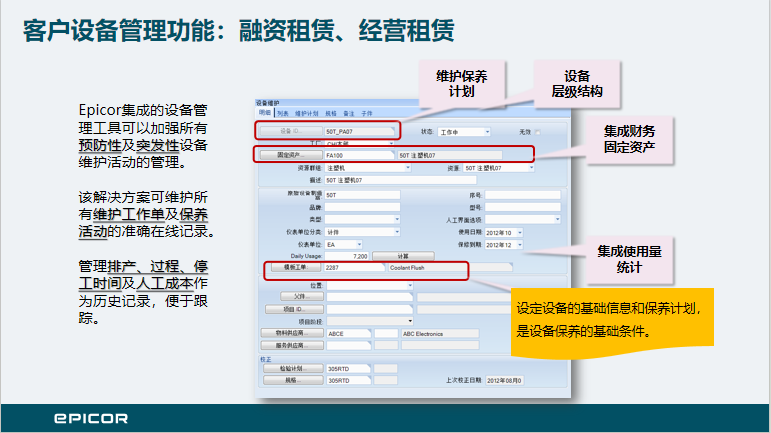Click the 物料供应商... button
The image size is (771, 433).
[x=292, y=333]
